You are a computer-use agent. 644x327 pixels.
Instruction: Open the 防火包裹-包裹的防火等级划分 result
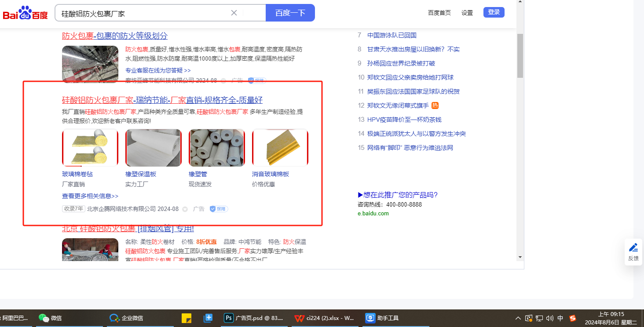tap(115, 36)
